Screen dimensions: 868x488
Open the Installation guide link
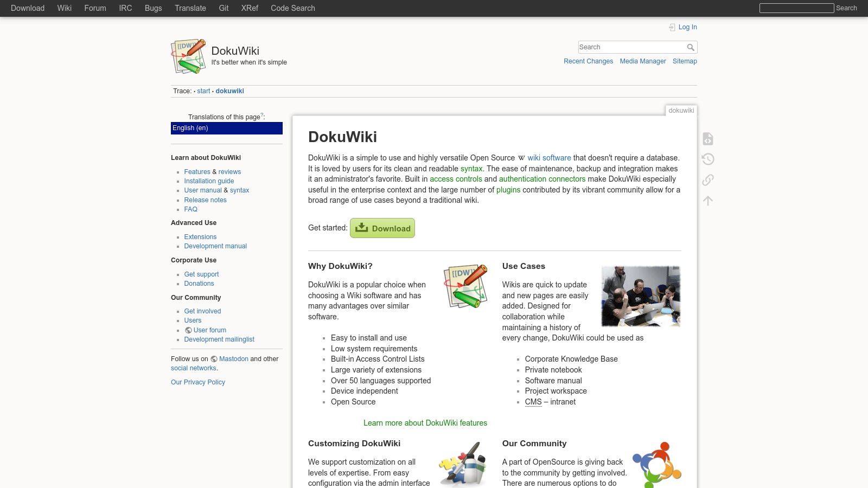point(209,181)
